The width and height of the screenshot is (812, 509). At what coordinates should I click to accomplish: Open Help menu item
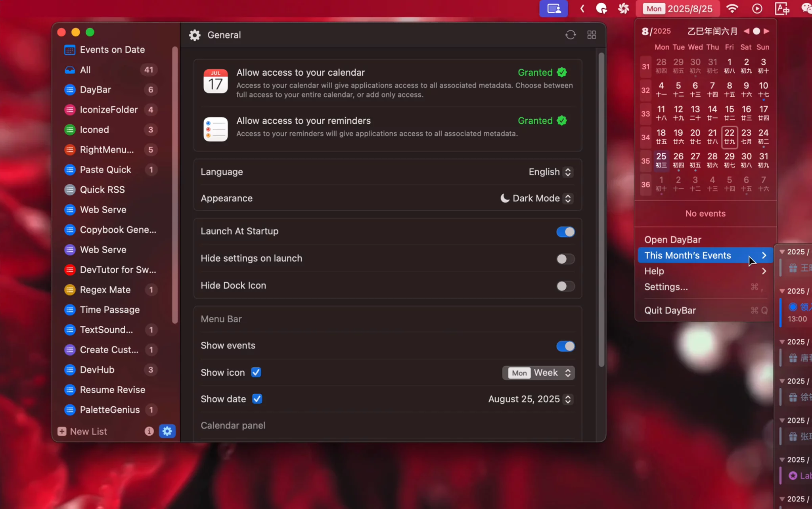pos(705,271)
